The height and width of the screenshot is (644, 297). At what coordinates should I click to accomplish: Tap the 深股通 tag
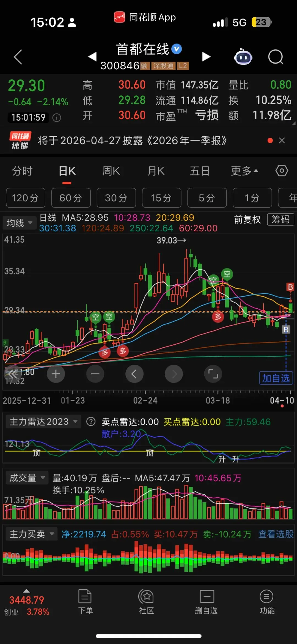coord(163,66)
